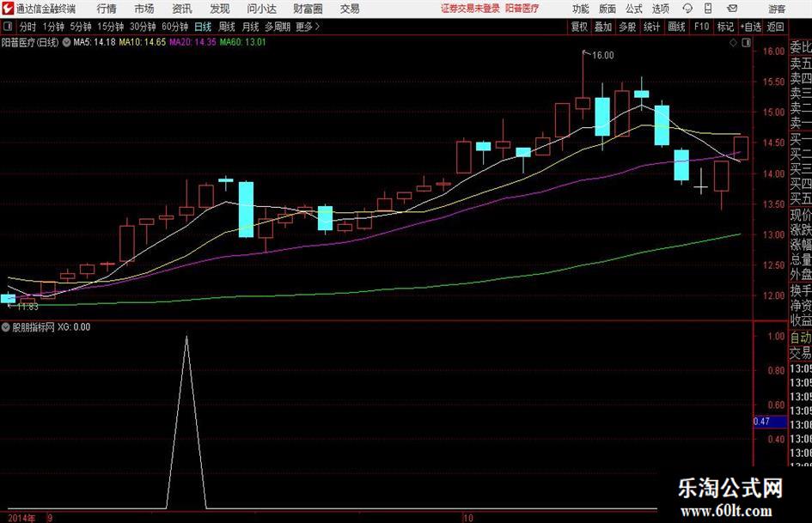Click the MA20: 14.35 label
Image resolution: width=812 pixels, height=523 pixels.
[x=192, y=42]
